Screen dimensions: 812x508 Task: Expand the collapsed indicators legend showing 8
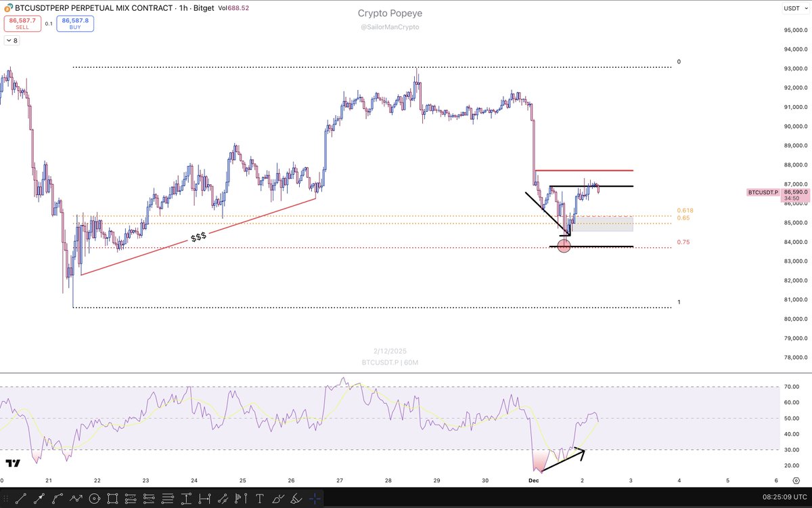12,41
